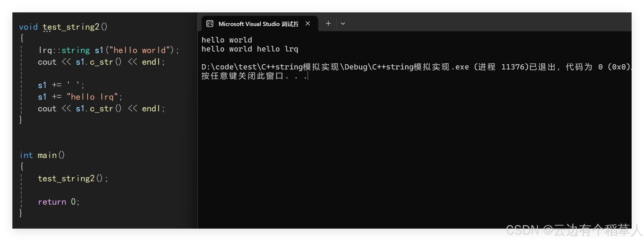Click the void keyword in the code

click(x=28, y=27)
